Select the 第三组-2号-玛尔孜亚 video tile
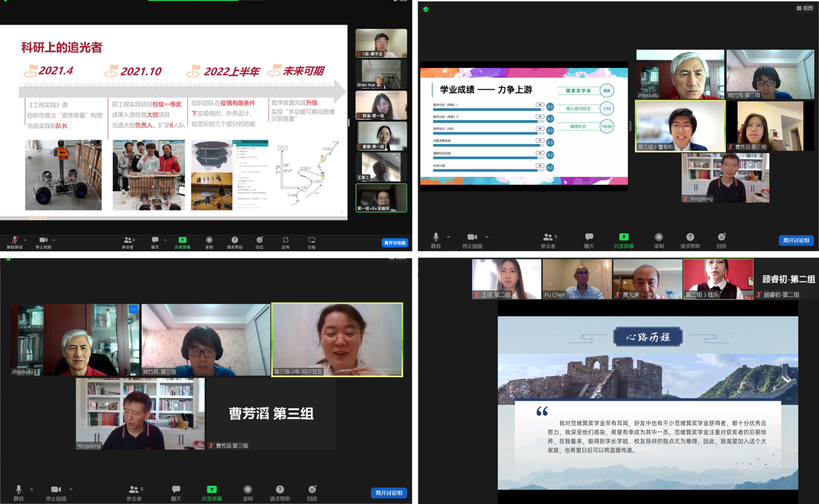Viewport: 819px width, 504px height. (337, 340)
